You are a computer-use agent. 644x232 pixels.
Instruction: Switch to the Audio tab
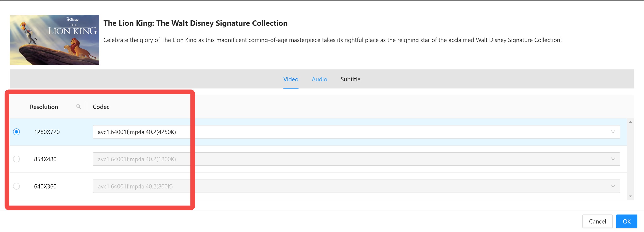tap(319, 79)
